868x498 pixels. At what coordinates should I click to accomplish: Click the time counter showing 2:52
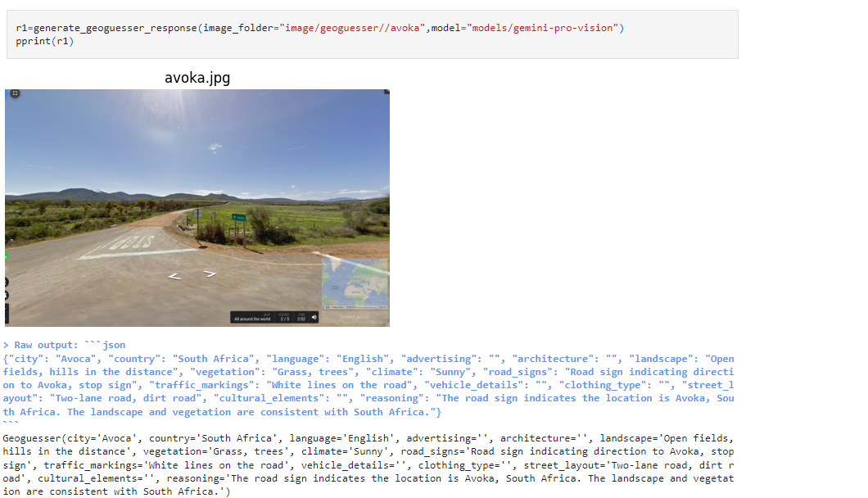[301, 318]
